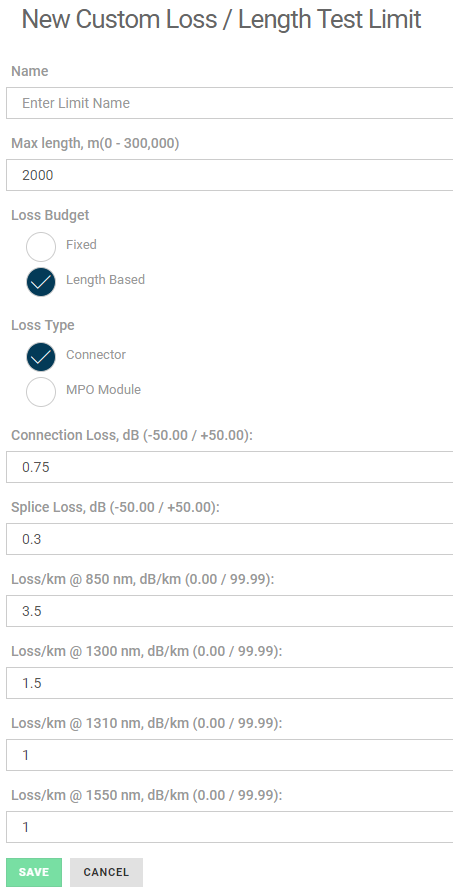Screen dimensions: 453x895
Task: Click the Connector label text
Action: click(x=96, y=354)
